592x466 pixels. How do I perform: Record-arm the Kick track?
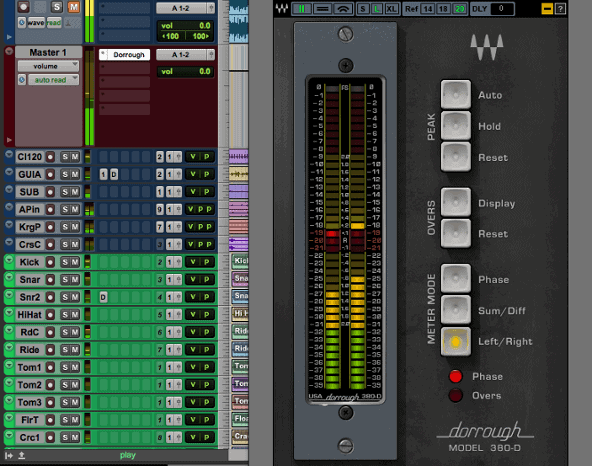click(50, 262)
